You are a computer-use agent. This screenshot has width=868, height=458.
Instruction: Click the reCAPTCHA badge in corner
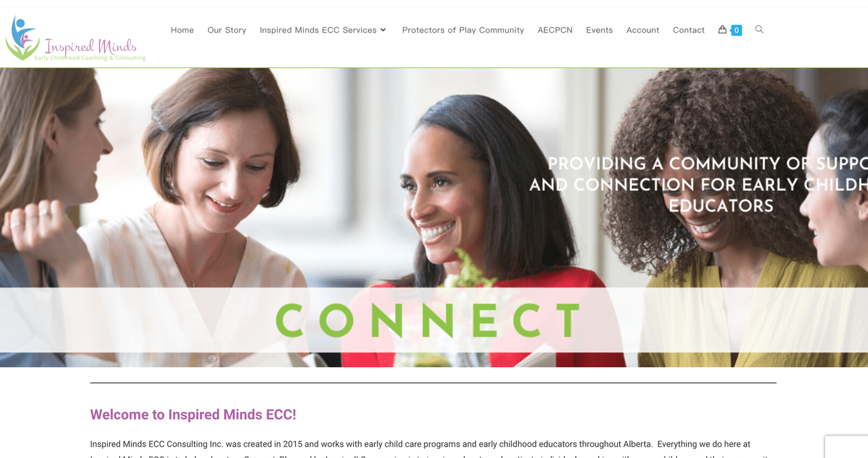click(846, 446)
